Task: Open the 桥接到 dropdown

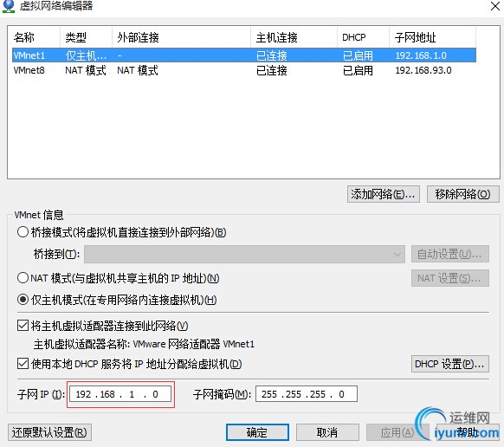Action: coord(244,254)
